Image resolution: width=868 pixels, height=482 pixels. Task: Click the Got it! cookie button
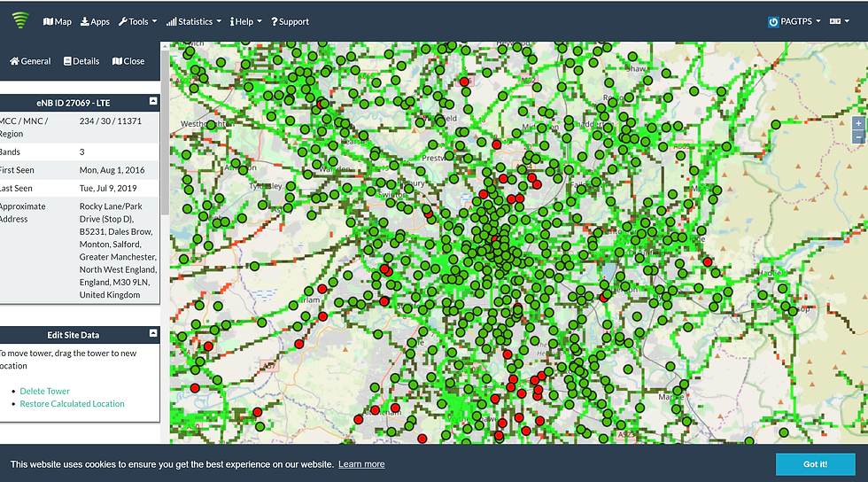[816, 464]
